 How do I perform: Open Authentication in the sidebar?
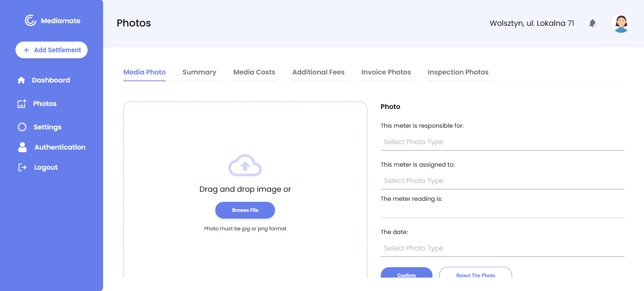point(60,147)
